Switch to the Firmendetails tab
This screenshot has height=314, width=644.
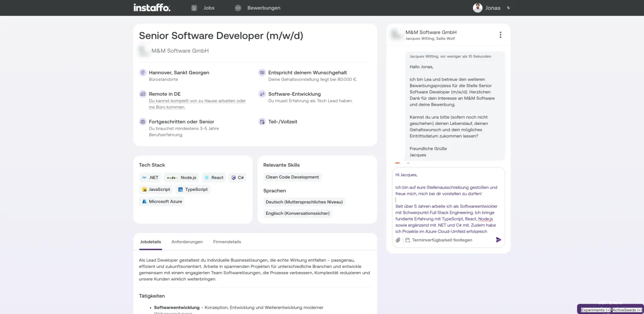227,242
